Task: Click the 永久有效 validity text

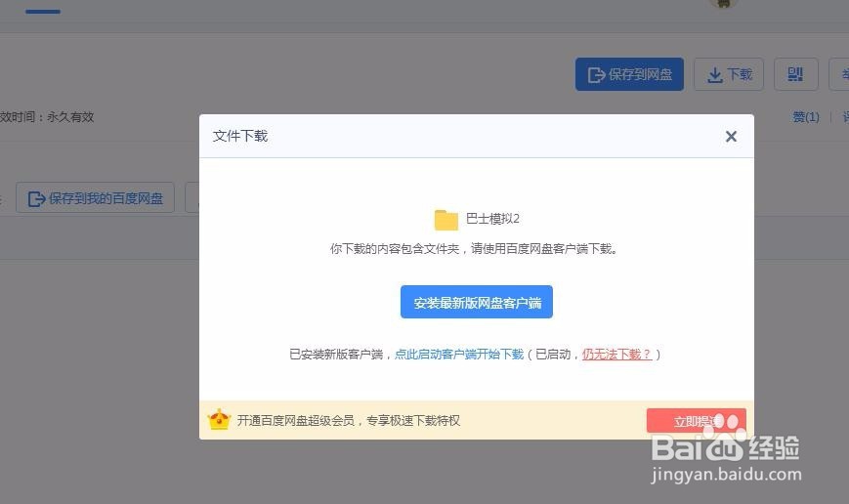Action: [70, 117]
